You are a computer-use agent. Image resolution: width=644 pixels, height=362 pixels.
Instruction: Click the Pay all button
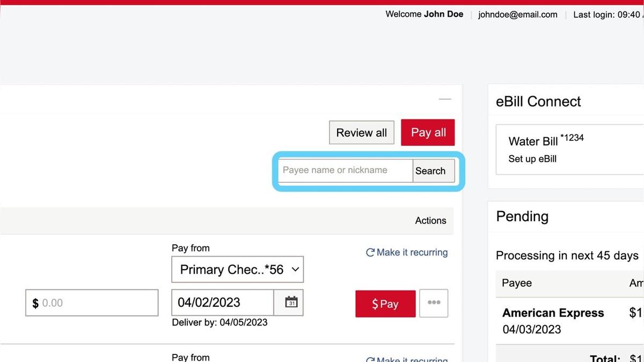(x=428, y=133)
